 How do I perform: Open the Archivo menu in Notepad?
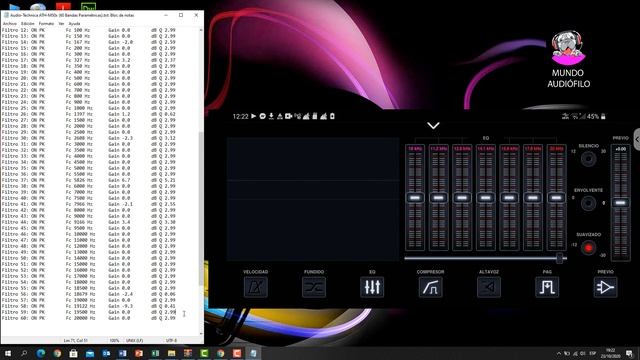(x=10, y=24)
